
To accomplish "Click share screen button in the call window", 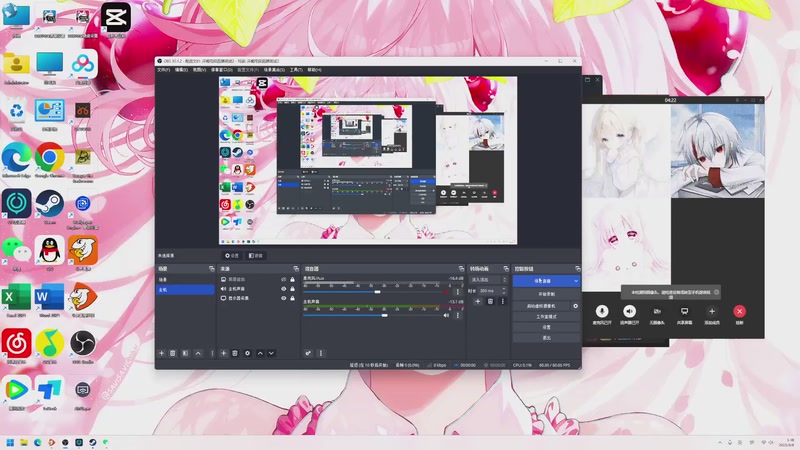I will pos(684,311).
